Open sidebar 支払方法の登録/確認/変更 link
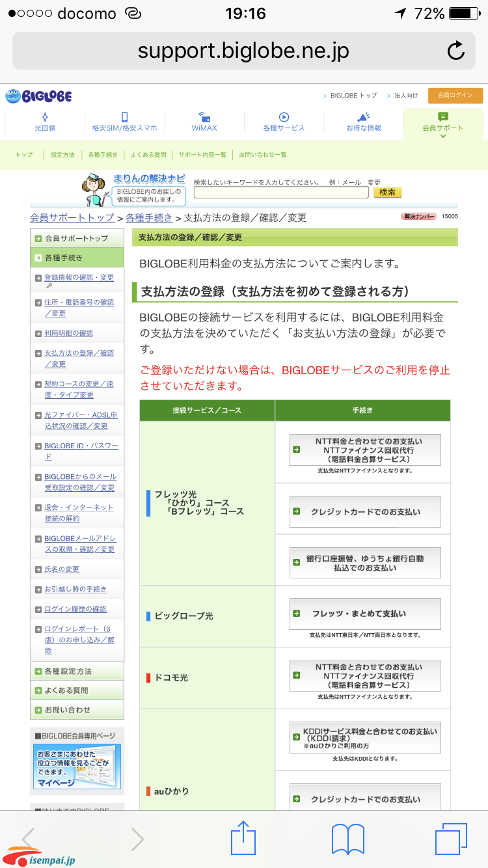Viewport: 488px width, 868px height. pos(79,359)
